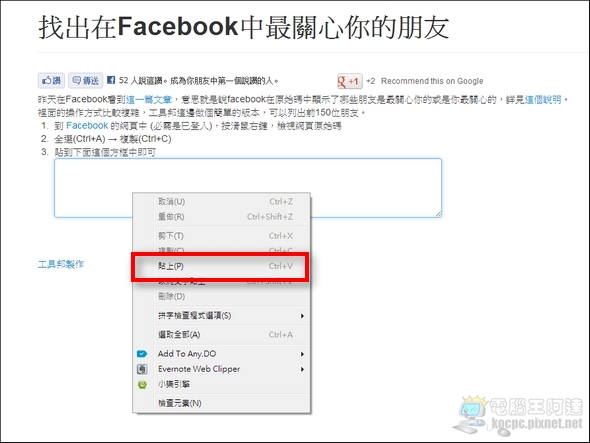Viewport: 590px width, 443px height.
Task: Expand the 拼字檢查程式選項(S) submenu
Action: point(225,316)
